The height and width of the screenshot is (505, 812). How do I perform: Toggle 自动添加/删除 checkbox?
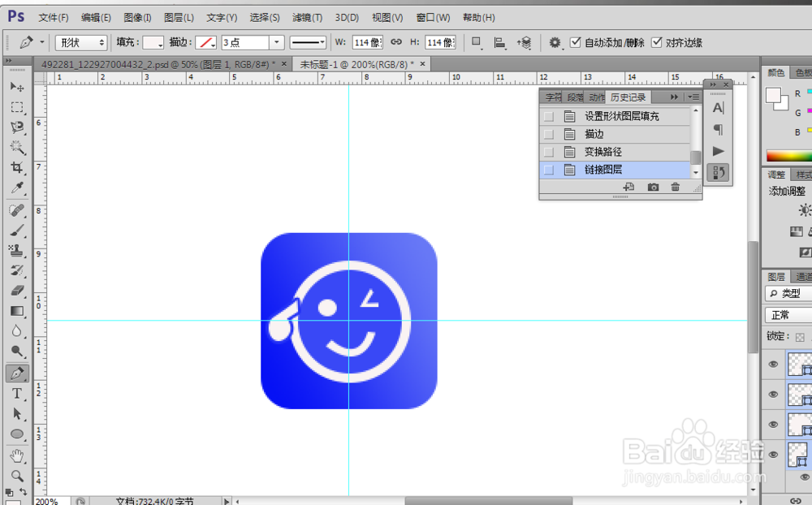[576, 42]
